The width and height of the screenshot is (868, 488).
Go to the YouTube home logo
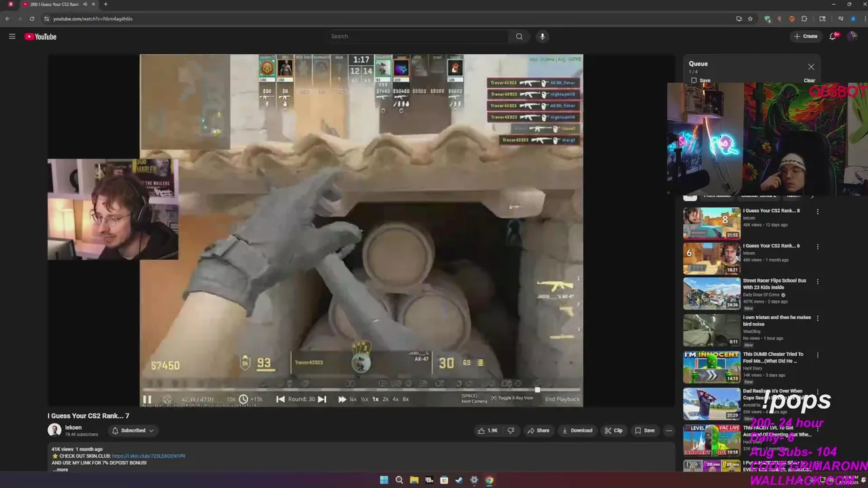[x=41, y=37]
